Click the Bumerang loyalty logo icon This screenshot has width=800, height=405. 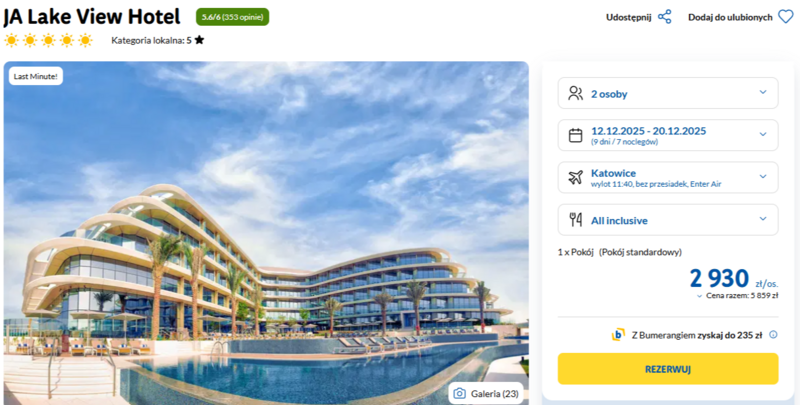618,335
